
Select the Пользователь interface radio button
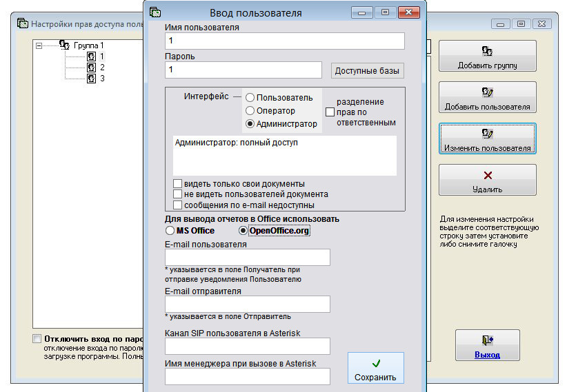coord(250,98)
